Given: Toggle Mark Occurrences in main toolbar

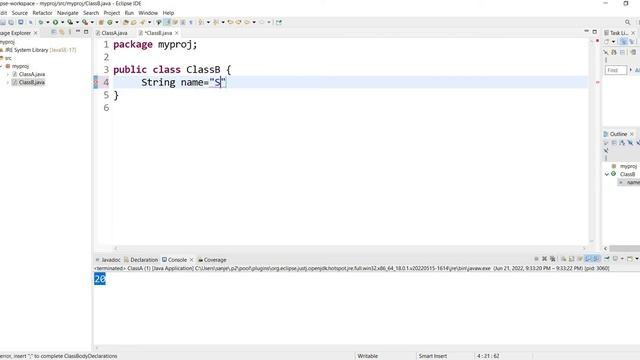Looking at the screenshot, I should coord(167,22).
